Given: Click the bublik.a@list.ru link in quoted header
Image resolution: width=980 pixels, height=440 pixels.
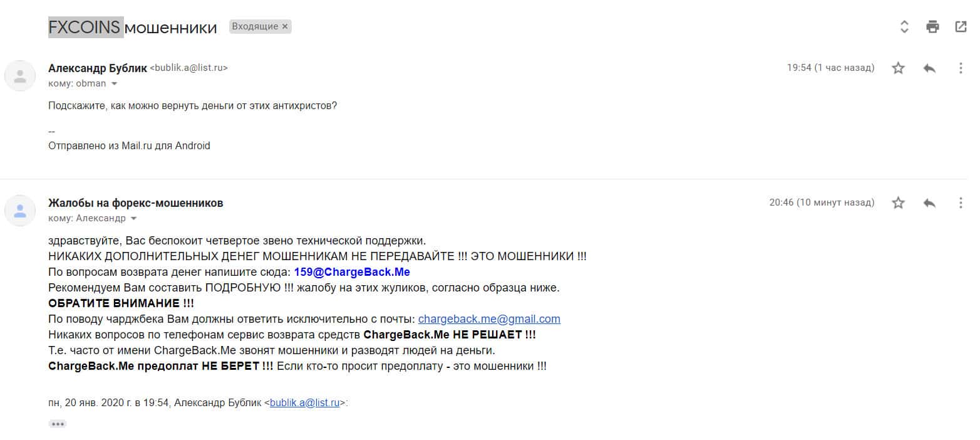Looking at the screenshot, I should [304, 403].
